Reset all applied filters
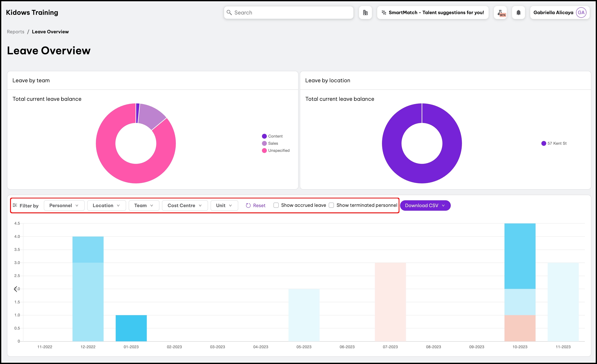The width and height of the screenshot is (597, 364). pyautogui.click(x=256, y=205)
